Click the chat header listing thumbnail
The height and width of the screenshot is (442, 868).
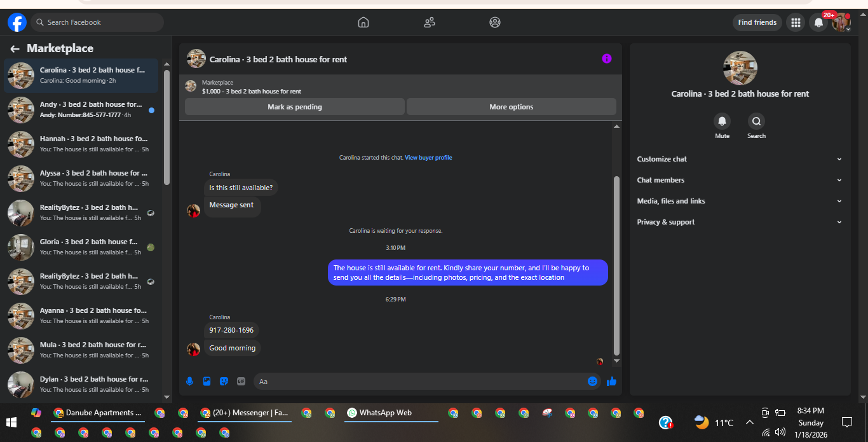pos(196,59)
